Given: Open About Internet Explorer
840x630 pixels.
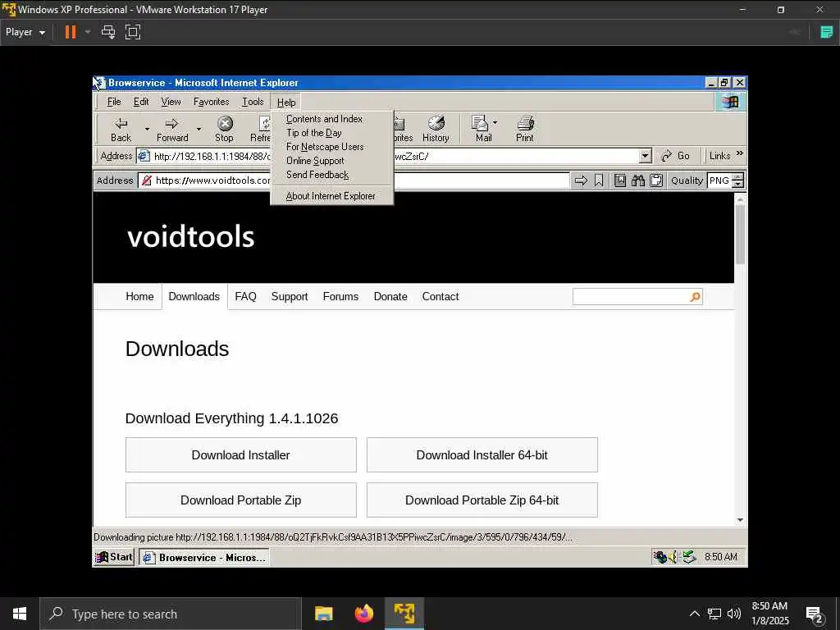Looking at the screenshot, I should click(332, 196).
